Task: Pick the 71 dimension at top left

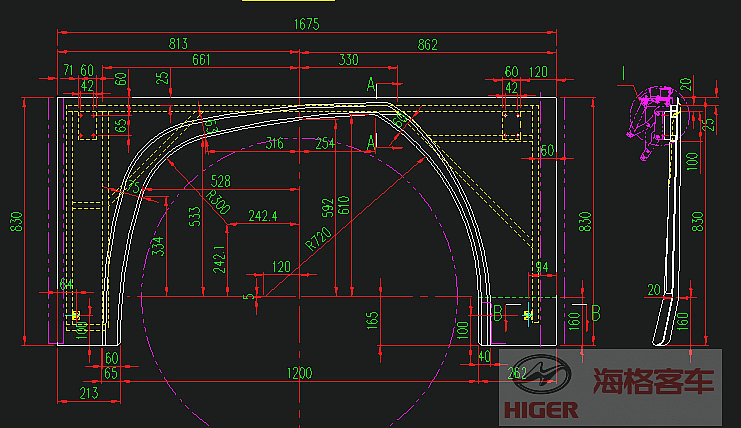Action: pos(69,70)
